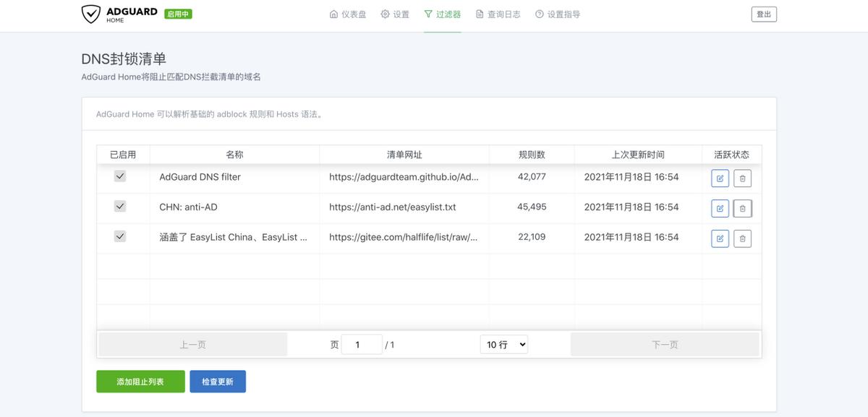Open the rows-per-page 10 行 dropdown
This screenshot has height=417, width=868.
point(503,344)
